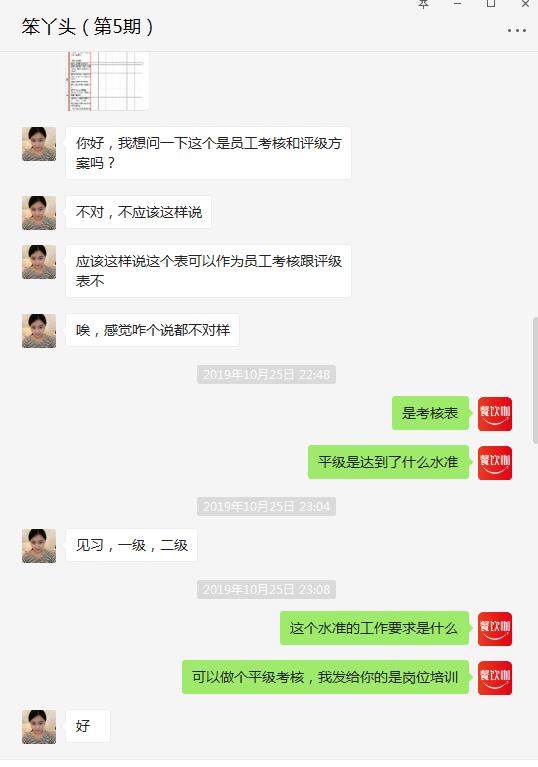Click sender avatar beside '你好，我想问一下' message
Viewport: 538px width, 767px height.
[x=39, y=144]
